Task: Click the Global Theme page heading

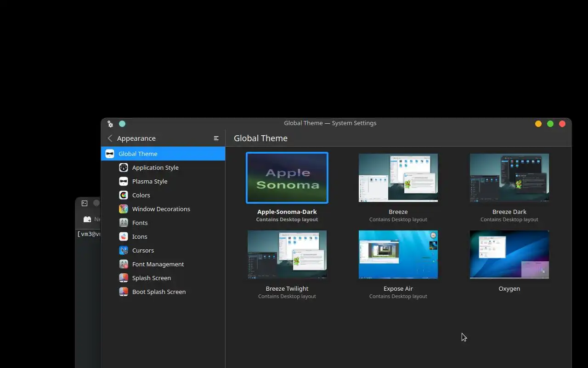Action: tap(260, 138)
